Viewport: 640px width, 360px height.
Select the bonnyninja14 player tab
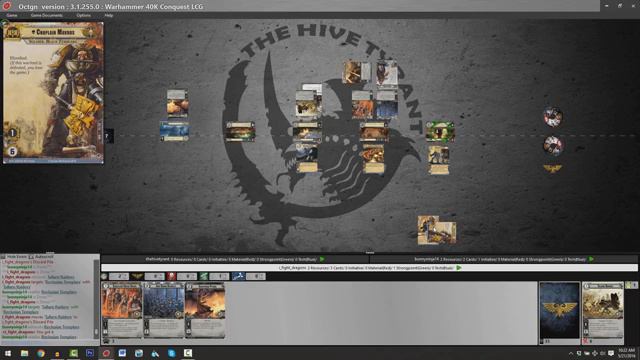503,259
